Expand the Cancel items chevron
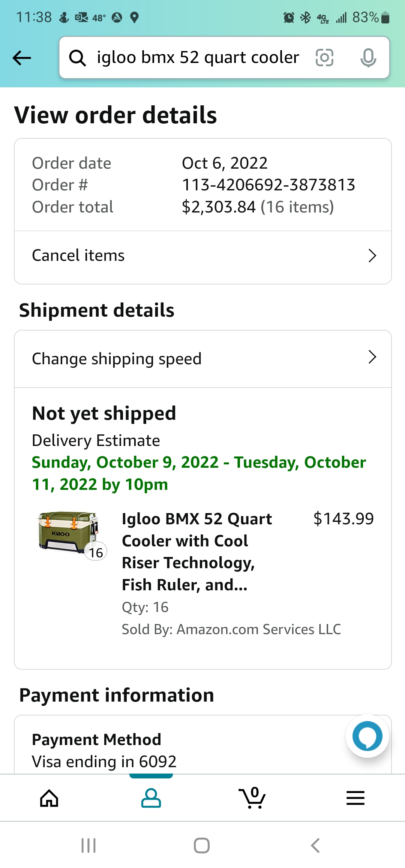The width and height of the screenshot is (405, 868). pos(372,256)
